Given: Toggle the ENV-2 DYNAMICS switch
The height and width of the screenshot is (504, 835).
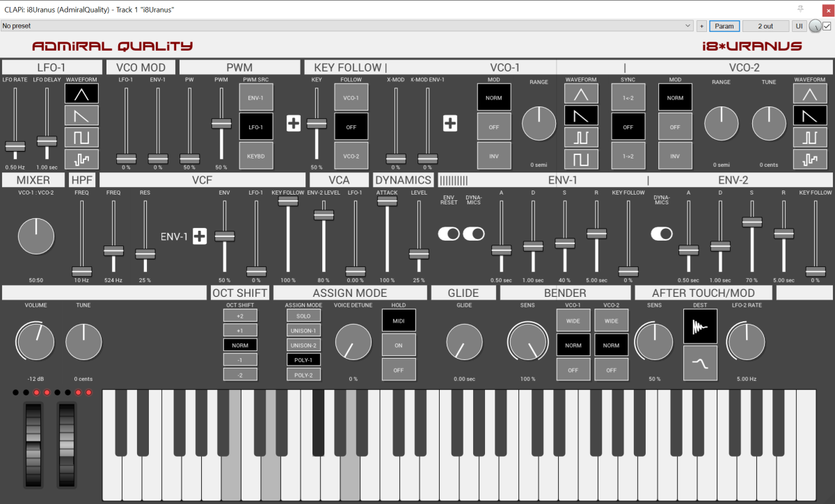Looking at the screenshot, I should pyautogui.click(x=662, y=234).
